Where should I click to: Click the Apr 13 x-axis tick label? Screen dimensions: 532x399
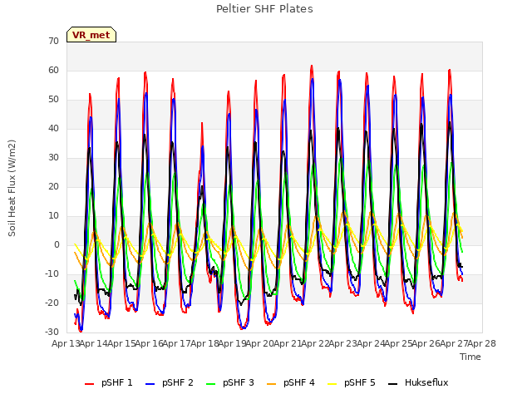coord(66,343)
